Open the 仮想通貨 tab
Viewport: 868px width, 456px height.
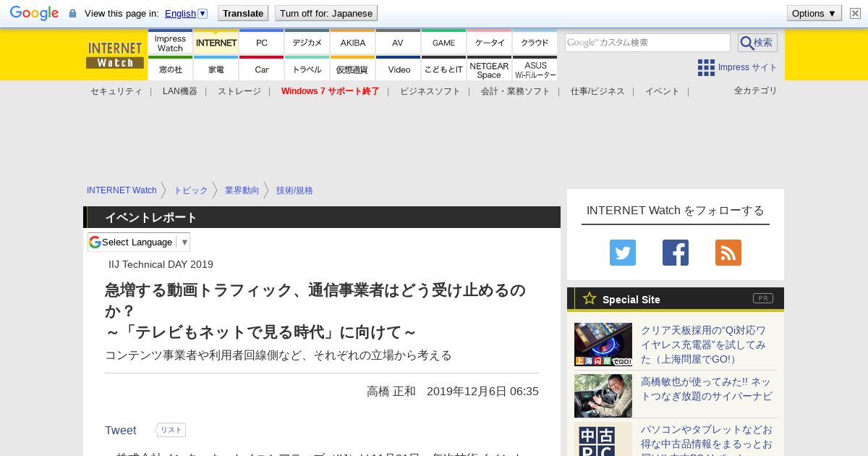pos(352,69)
